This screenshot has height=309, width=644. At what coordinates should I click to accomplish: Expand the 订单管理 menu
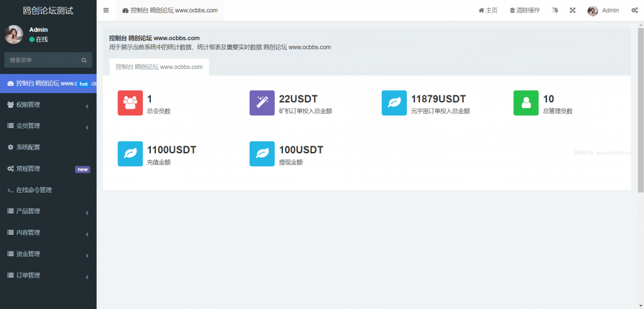coord(48,275)
